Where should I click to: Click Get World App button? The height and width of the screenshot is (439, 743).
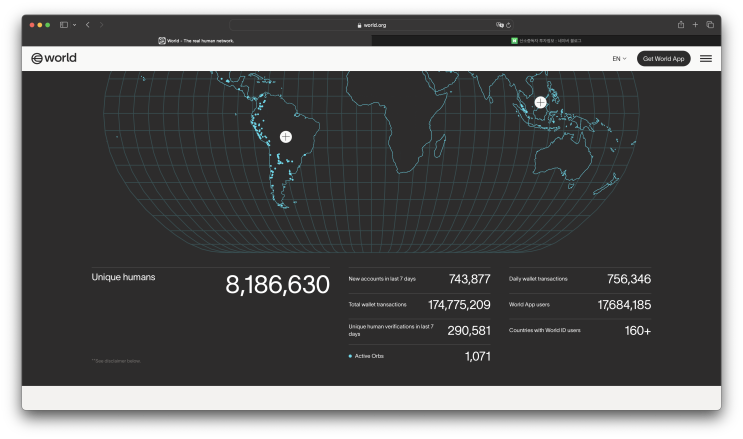[x=663, y=59]
